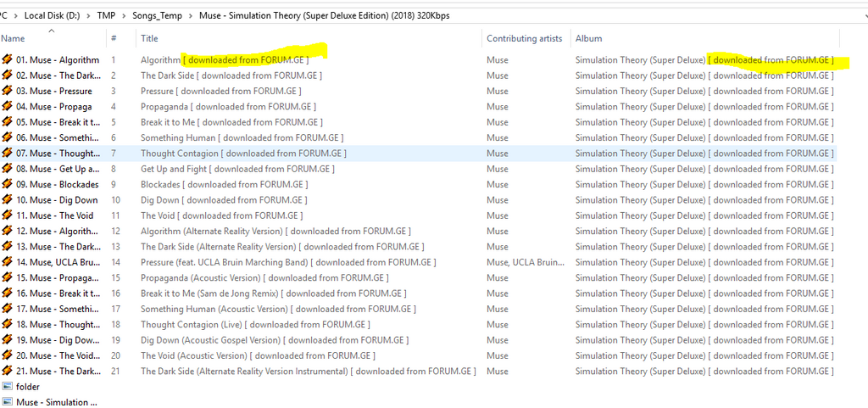Screen dimensions: 868x408
Task: Select the file name 03. Muse - Pressure
Action: click(54, 91)
